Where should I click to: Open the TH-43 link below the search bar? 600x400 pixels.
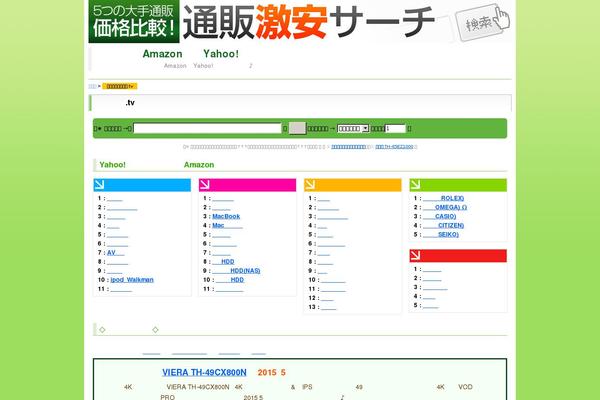click(x=394, y=147)
